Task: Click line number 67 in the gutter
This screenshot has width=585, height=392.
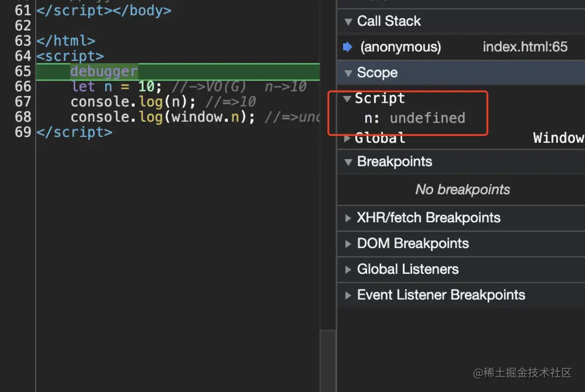Action: (23, 102)
